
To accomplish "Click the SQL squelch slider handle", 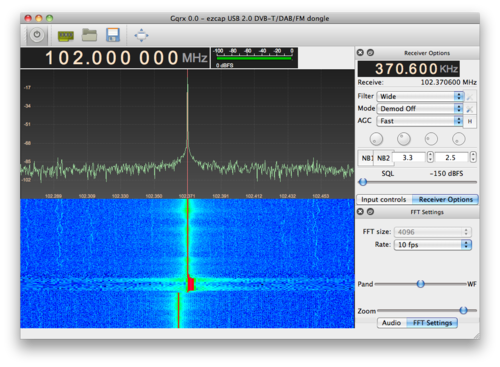I will [x=363, y=182].
